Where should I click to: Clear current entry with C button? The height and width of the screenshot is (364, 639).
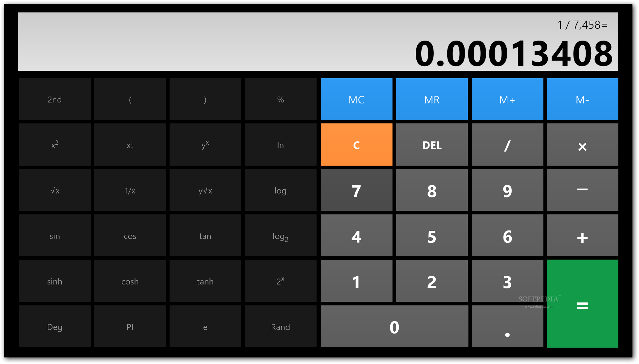coord(357,145)
